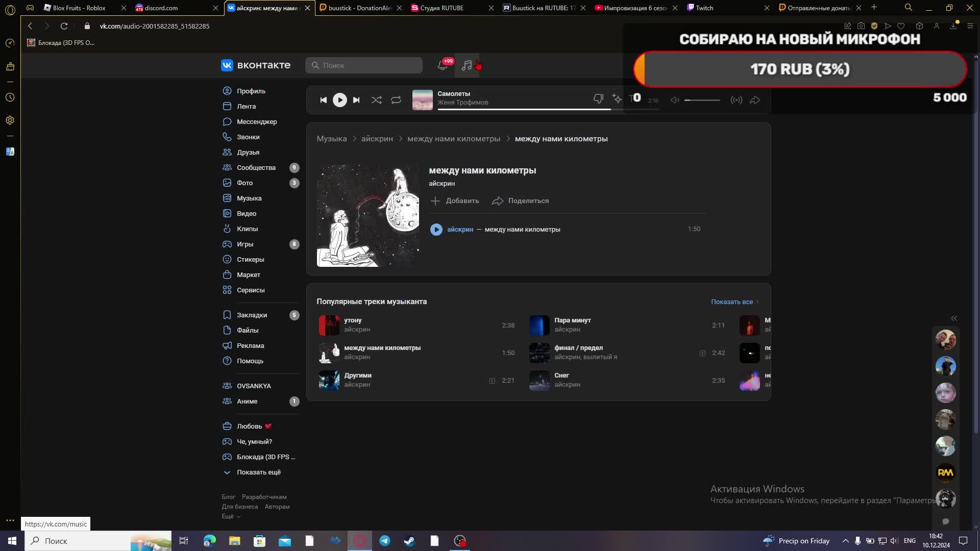Play the айскрин track in the album

(436, 230)
